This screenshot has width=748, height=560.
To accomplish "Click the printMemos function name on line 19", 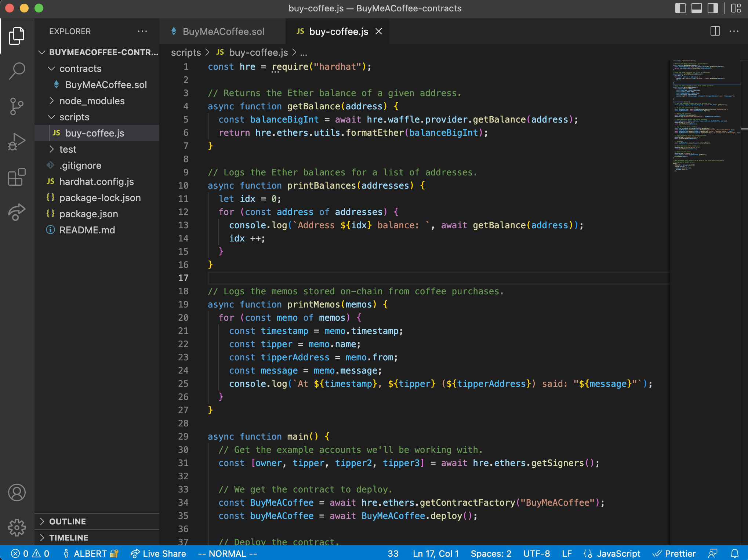I will click(x=314, y=305).
